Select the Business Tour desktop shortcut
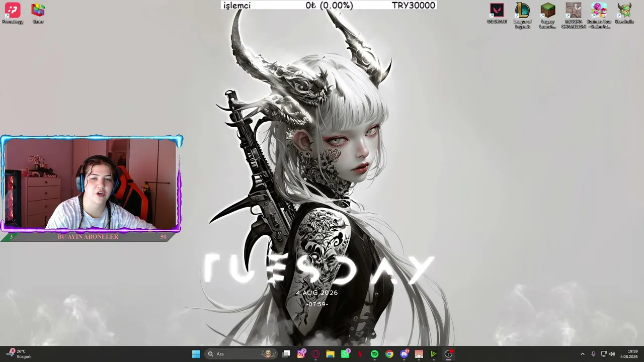 coord(599,16)
